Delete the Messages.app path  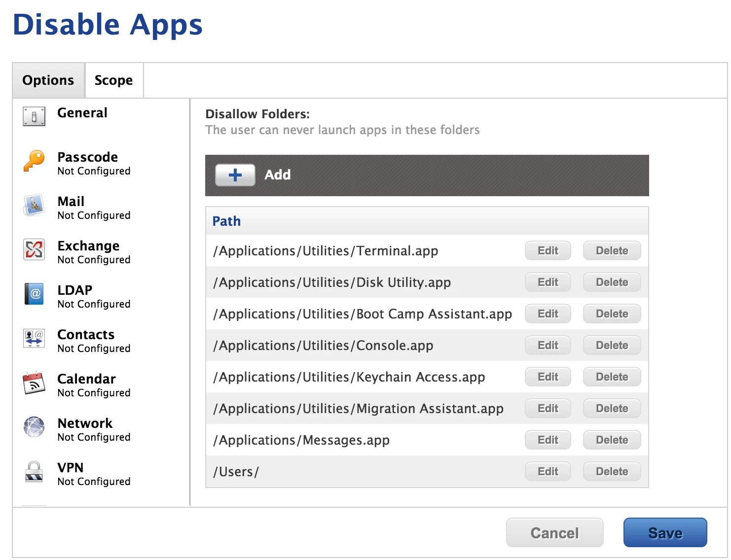(x=612, y=440)
